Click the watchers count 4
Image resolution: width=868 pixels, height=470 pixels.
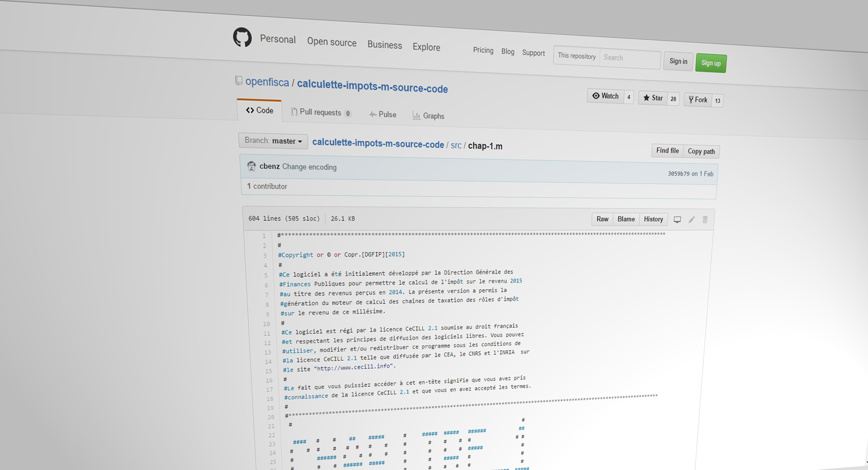[x=628, y=97]
